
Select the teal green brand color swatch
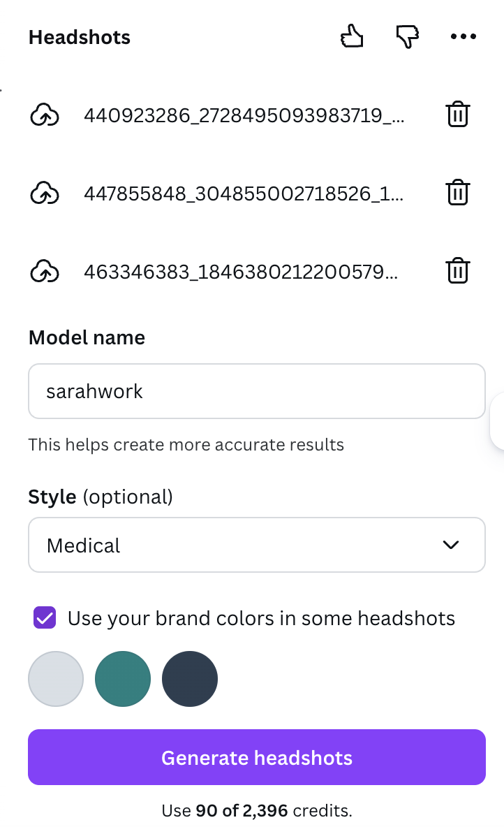click(x=123, y=678)
